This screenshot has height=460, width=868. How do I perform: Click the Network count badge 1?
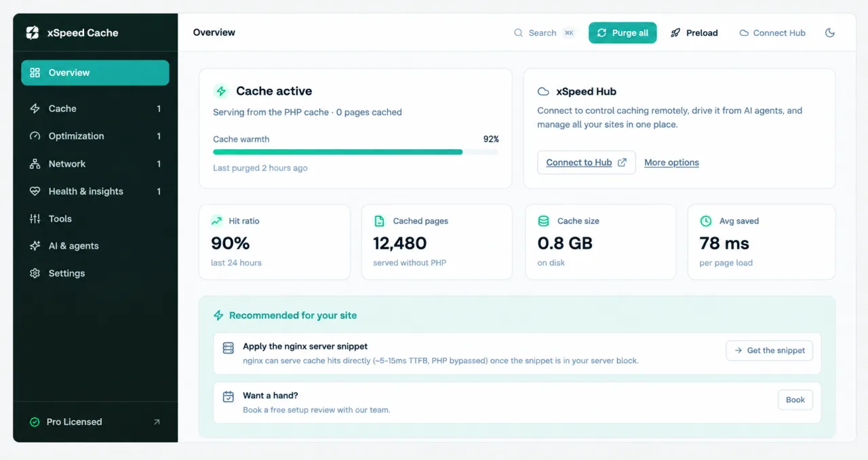159,164
